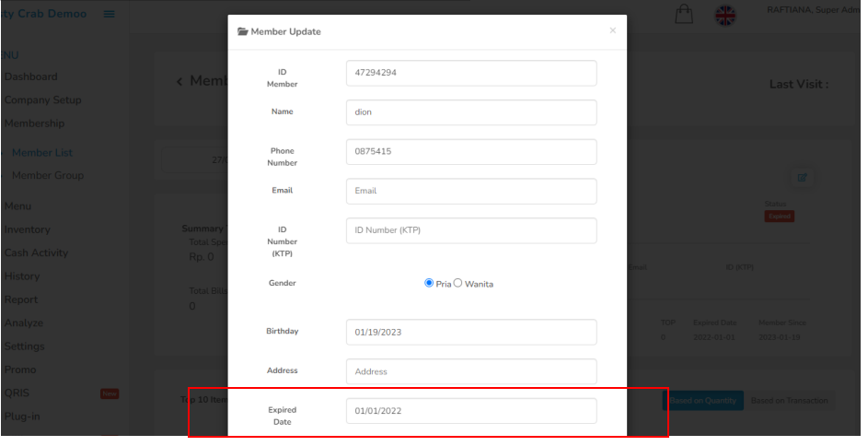The image size is (868, 446).
Task: Open the RAFTIANA Super Admin user menu
Action: [814, 10]
